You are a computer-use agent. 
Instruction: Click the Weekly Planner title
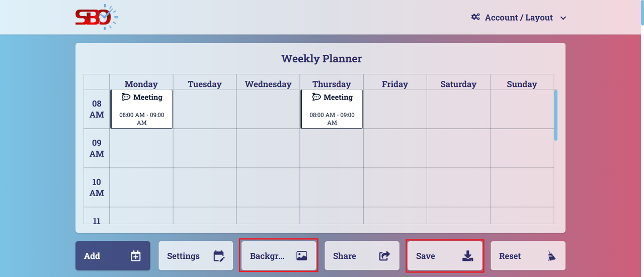tap(321, 59)
